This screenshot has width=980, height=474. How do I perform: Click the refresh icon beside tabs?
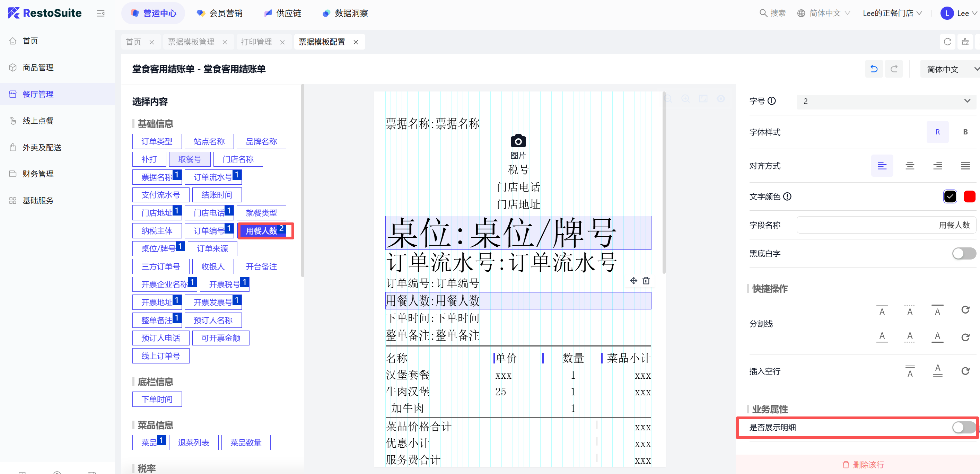tap(947, 42)
